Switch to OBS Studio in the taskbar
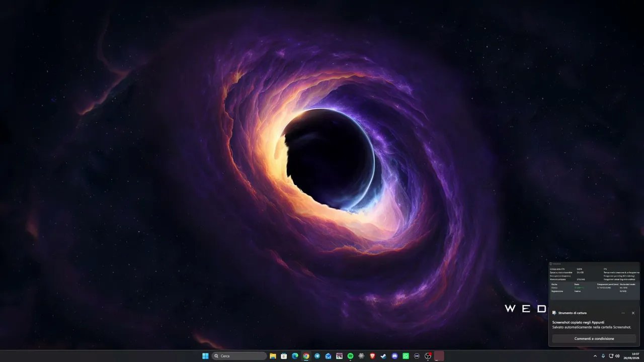The height and width of the screenshot is (362, 644). [428, 356]
